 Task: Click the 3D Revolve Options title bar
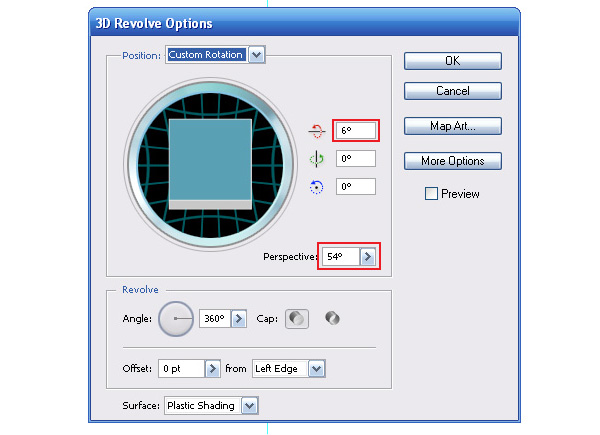304,23
